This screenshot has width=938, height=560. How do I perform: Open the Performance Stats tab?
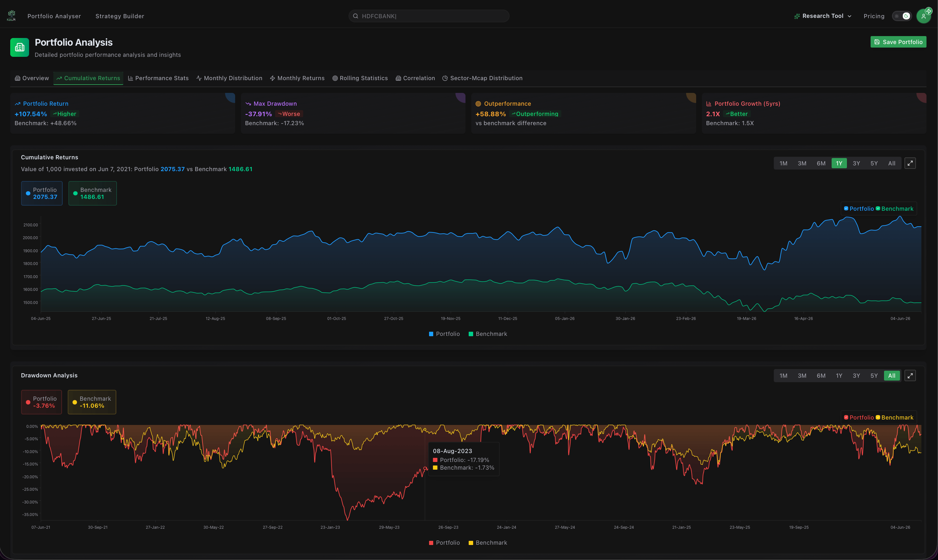tap(158, 78)
